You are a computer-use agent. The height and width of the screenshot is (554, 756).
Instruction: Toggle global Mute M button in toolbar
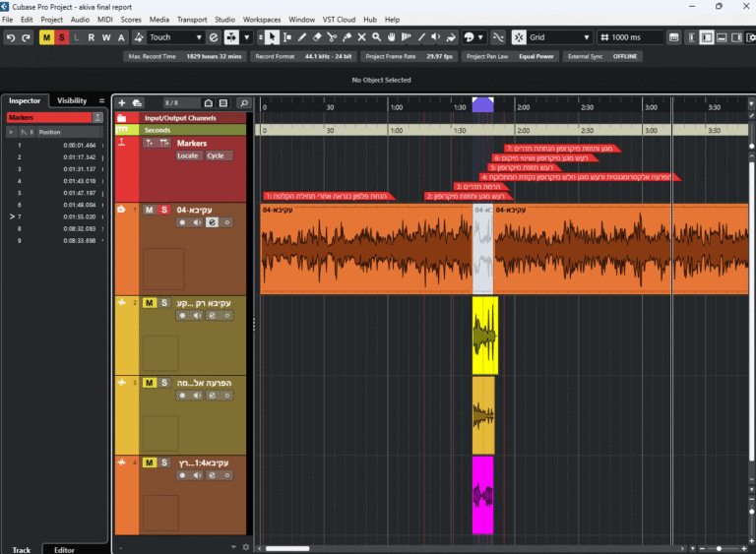tap(47, 37)
